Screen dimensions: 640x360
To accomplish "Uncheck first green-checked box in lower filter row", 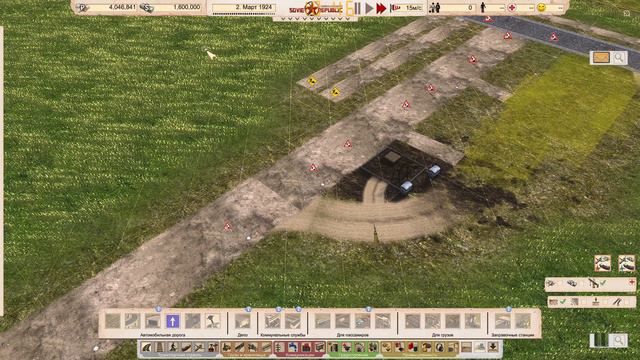I will [x=563, y=302].
